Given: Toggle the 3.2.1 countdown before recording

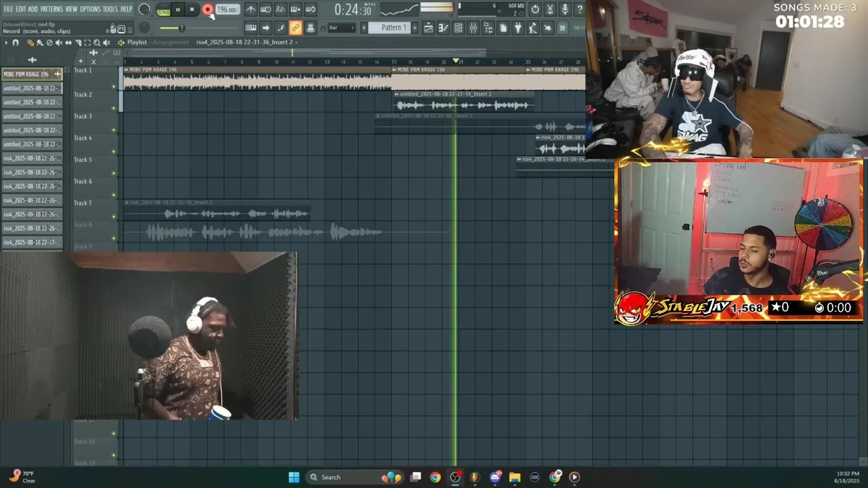Looking at the screenshot, I should click(x=281, y=9).
